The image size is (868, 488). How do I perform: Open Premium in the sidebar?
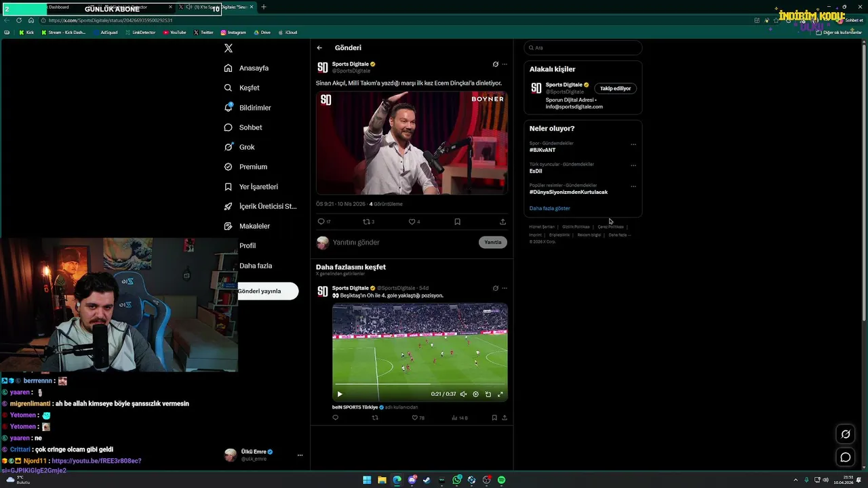(245, 167)
